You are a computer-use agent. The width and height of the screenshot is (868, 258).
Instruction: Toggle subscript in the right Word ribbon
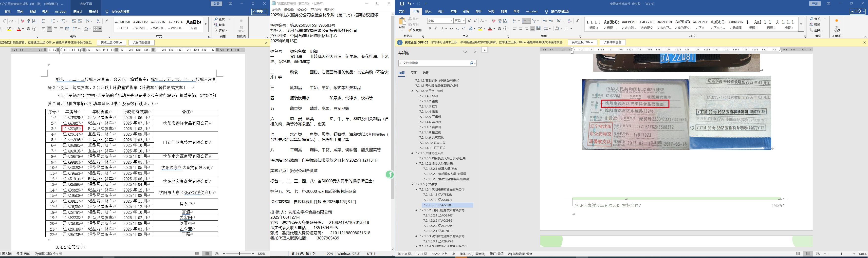[458, 29]
